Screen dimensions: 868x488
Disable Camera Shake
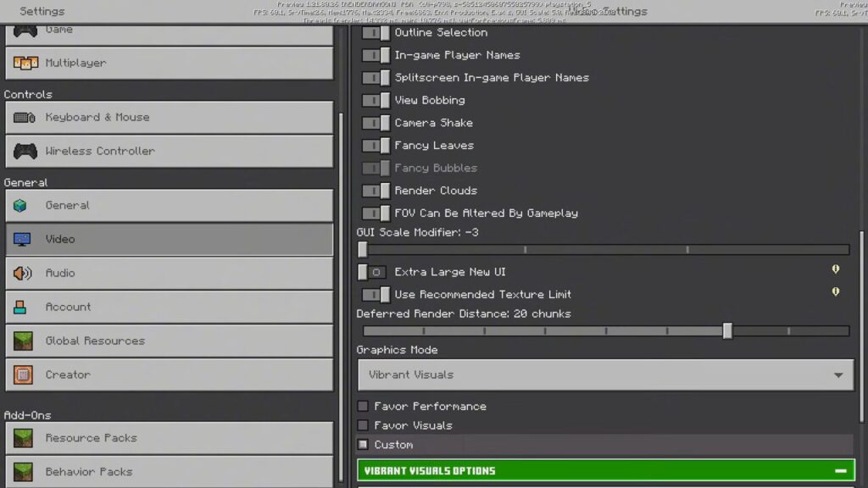pos(376,123)
